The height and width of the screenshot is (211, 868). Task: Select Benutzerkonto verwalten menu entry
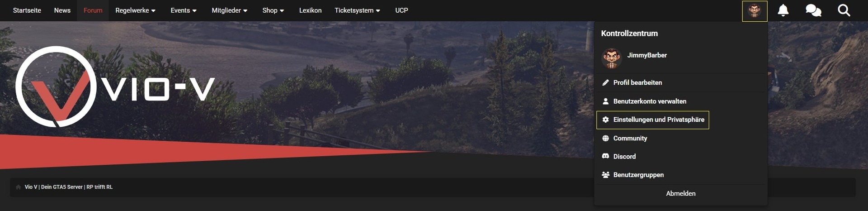(x=681, y=101)
